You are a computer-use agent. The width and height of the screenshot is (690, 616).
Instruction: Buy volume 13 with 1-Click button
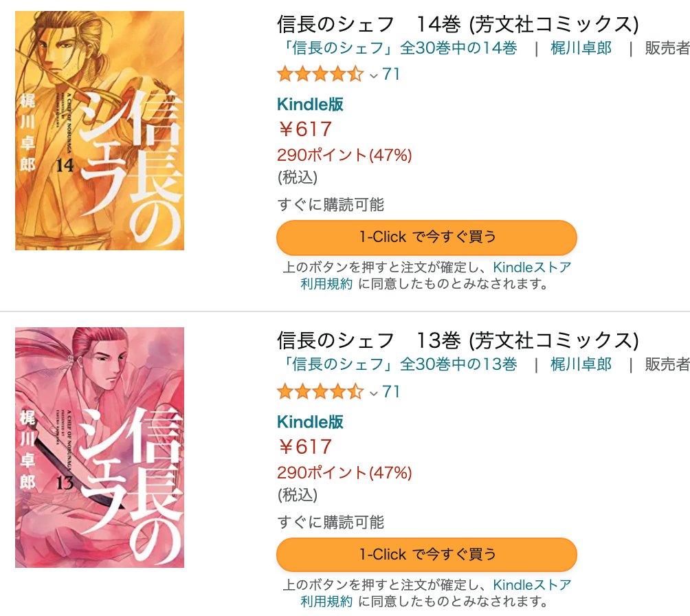426,554
